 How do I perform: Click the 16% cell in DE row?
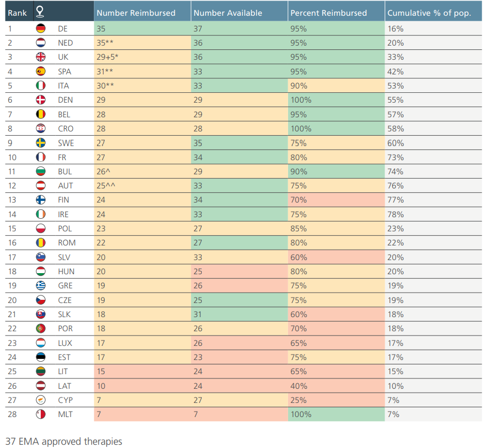pos(433,29)
